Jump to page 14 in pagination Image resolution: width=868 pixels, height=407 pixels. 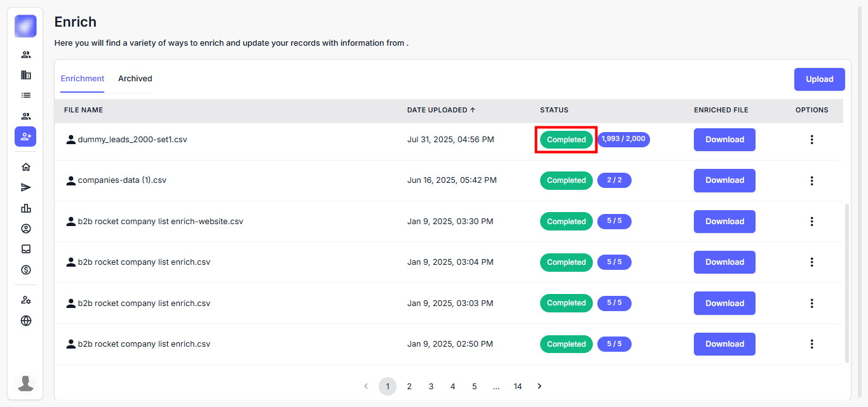coord(518,386)
